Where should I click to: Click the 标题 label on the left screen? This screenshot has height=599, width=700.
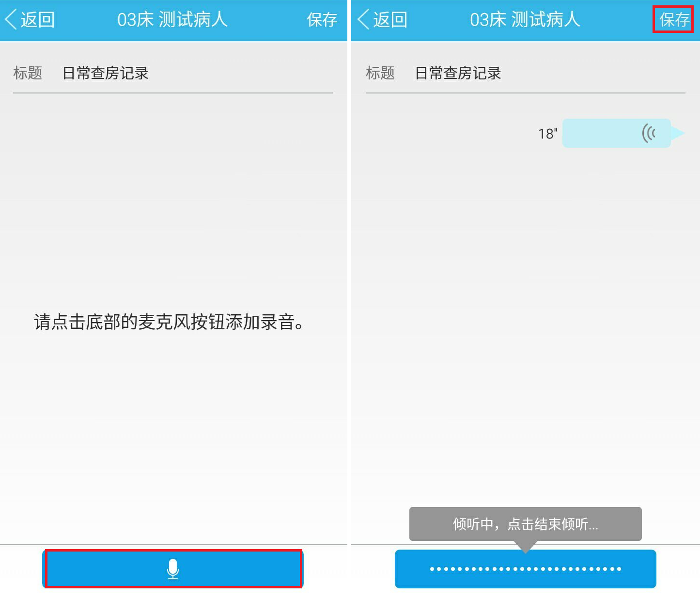click(28, 73)
